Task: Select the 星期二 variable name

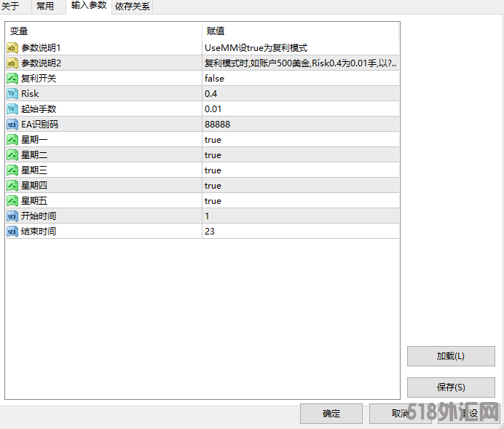Action: pos(34,155)
